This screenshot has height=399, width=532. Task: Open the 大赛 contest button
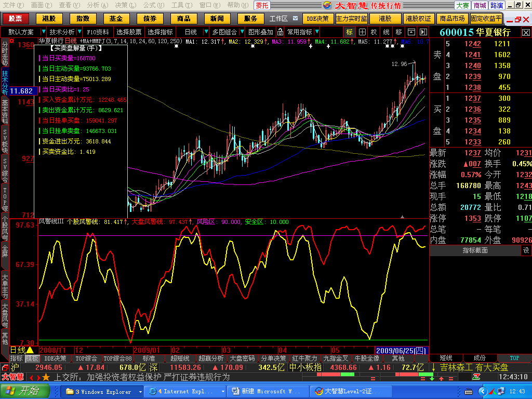[x=462, y=5]
